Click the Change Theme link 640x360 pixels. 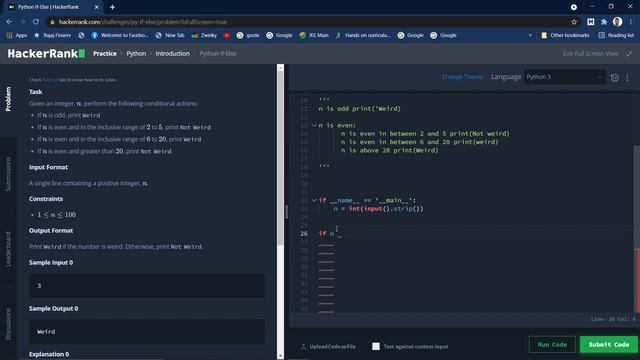point(462,77)
